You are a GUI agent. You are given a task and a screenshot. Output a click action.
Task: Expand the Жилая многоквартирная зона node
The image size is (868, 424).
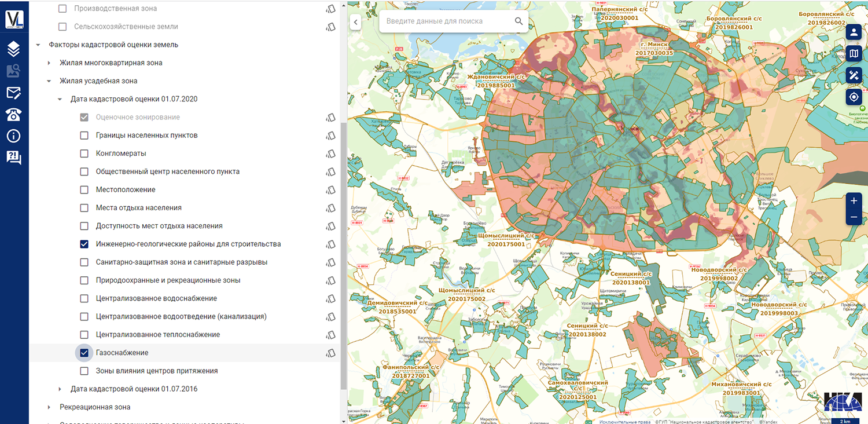coord(49,63)
